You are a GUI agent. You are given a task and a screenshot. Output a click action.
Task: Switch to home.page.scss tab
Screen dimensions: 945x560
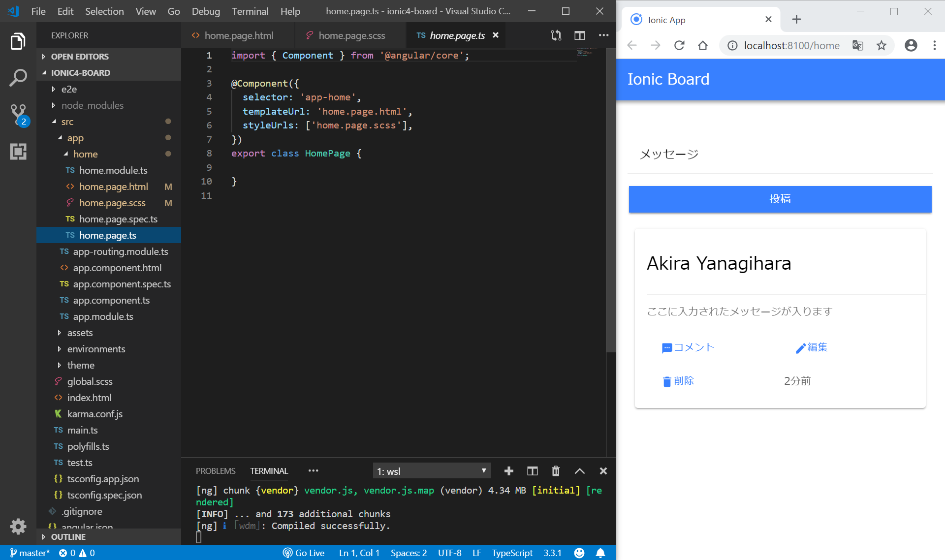[351, 35]
